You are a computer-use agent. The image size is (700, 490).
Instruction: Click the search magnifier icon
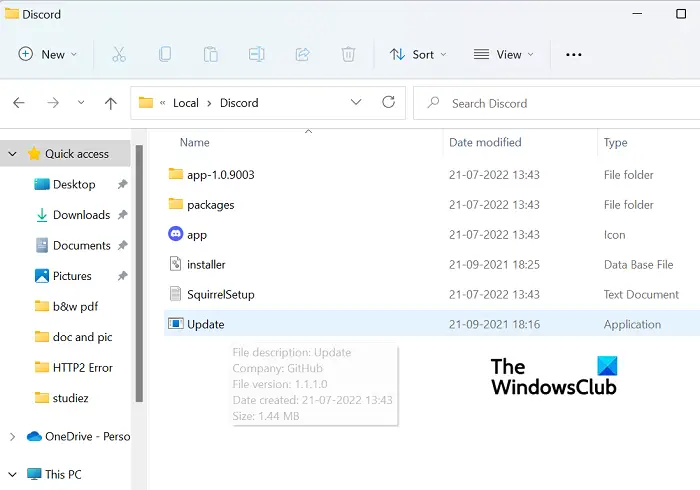pyautogui.click(x=433, y=103)
